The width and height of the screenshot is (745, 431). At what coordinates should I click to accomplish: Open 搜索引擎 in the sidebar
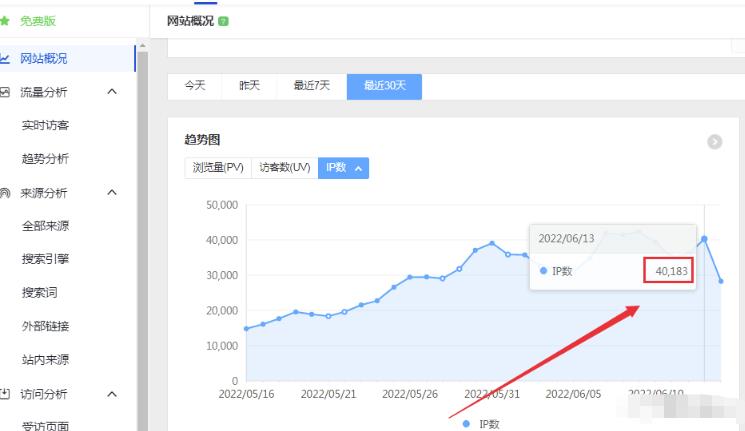pyautogui.click(x=45, y=259)
